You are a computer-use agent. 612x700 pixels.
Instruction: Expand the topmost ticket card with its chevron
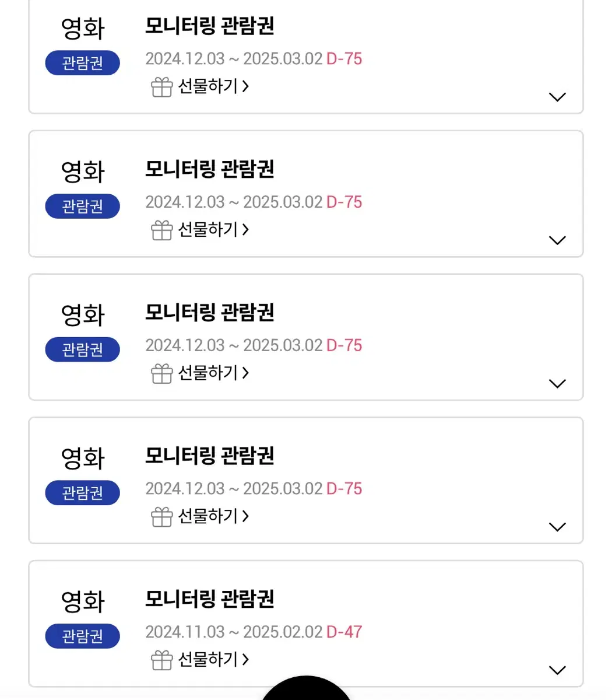558,97
